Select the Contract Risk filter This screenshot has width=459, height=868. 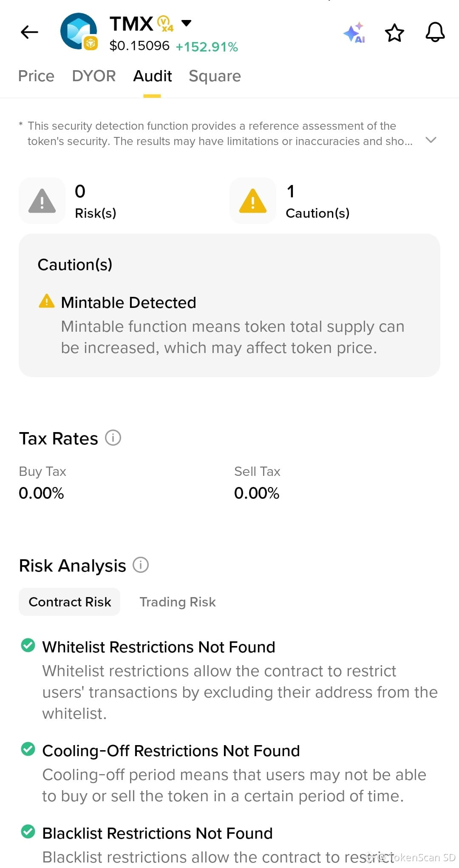tap(70, 602)
